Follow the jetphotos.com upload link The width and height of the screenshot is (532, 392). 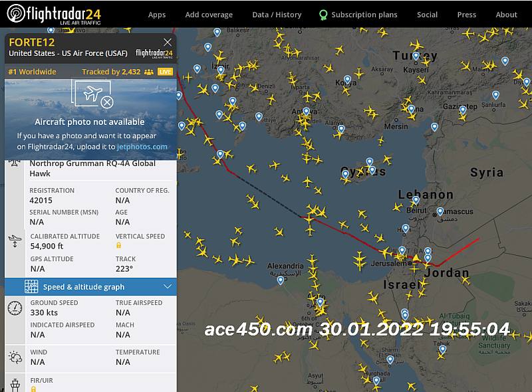pyautogui.click(x=142, y=147)
